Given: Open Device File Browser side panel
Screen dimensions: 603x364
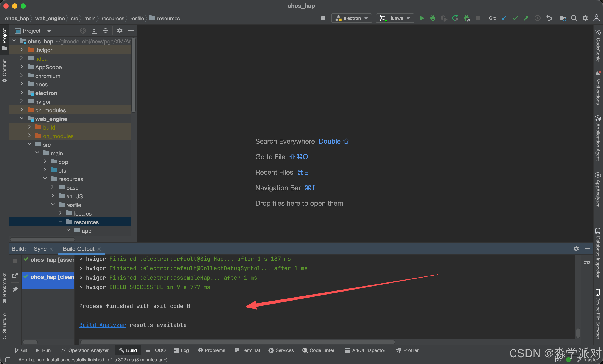Looking at the screenshot, I should (598, 314).
